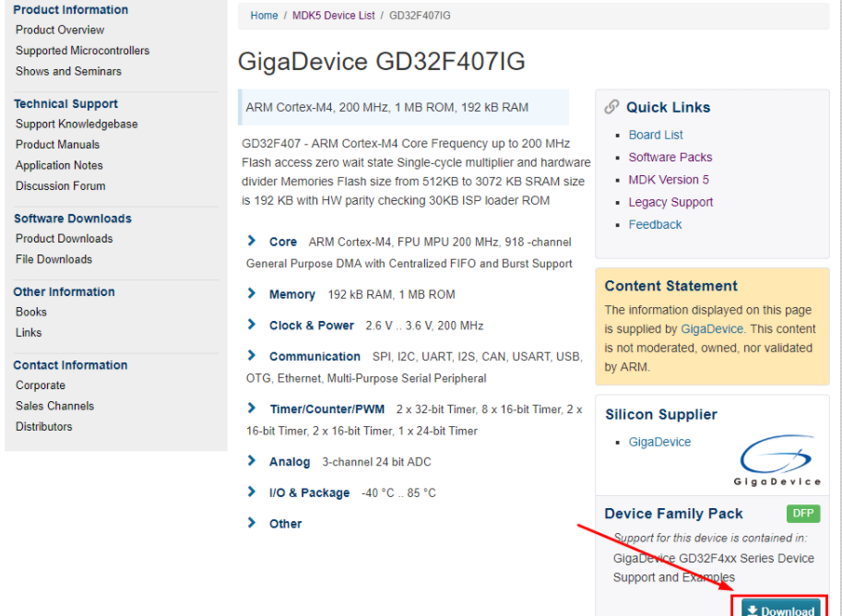Click the GigaDevice logo image

click(x=777, y=460)
